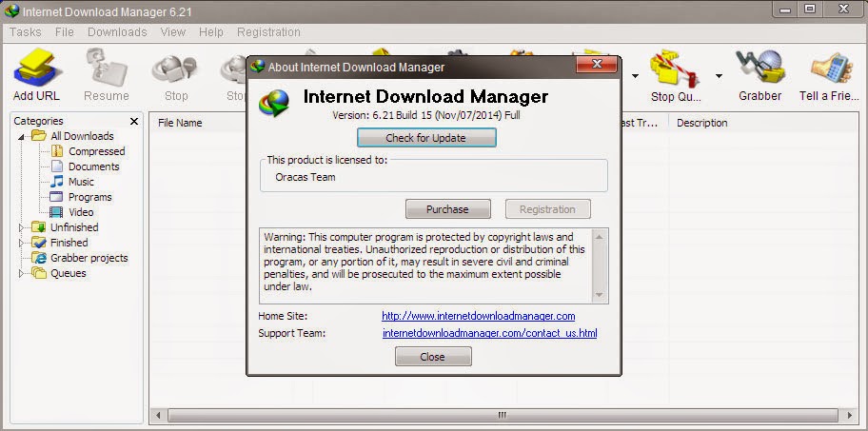This screenshot has width=868, height=431.
Task: Select the Music category icon
Action: click(57, 182)
